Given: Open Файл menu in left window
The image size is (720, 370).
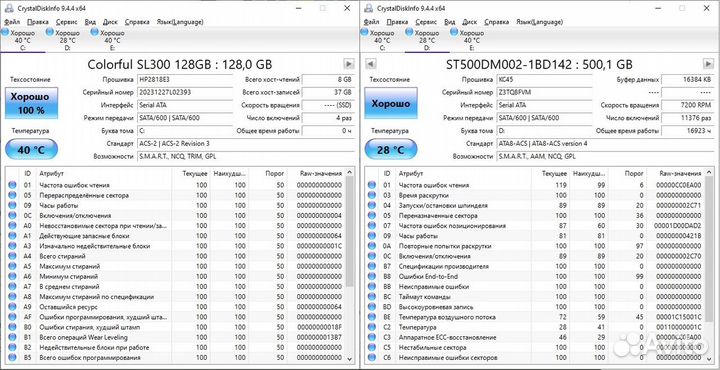Looking at the screenshot, I should point(12,22).
